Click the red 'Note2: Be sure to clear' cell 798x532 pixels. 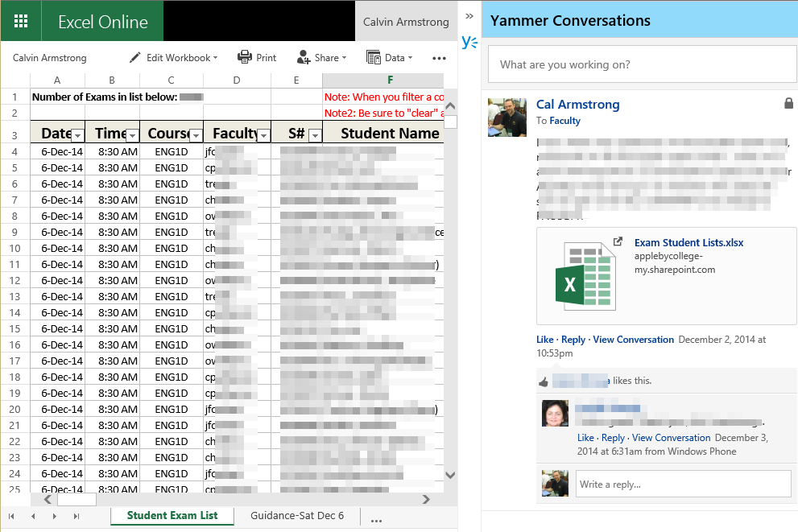click(383, 113)
